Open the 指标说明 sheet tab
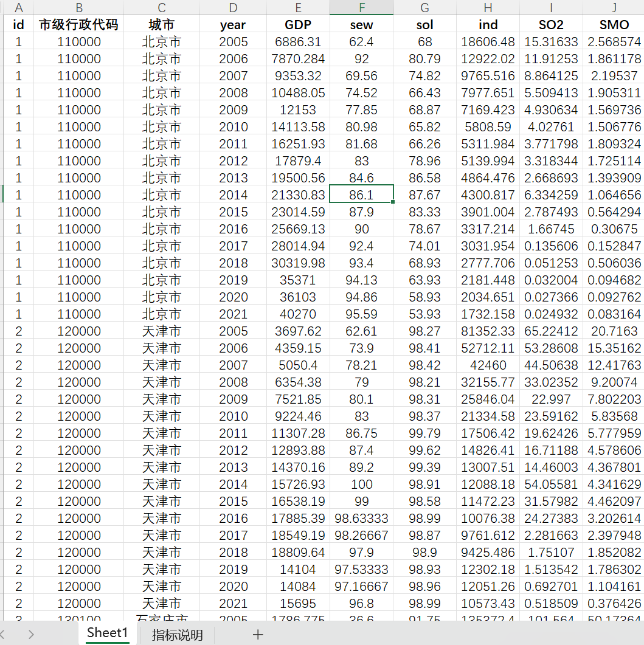 178,635
